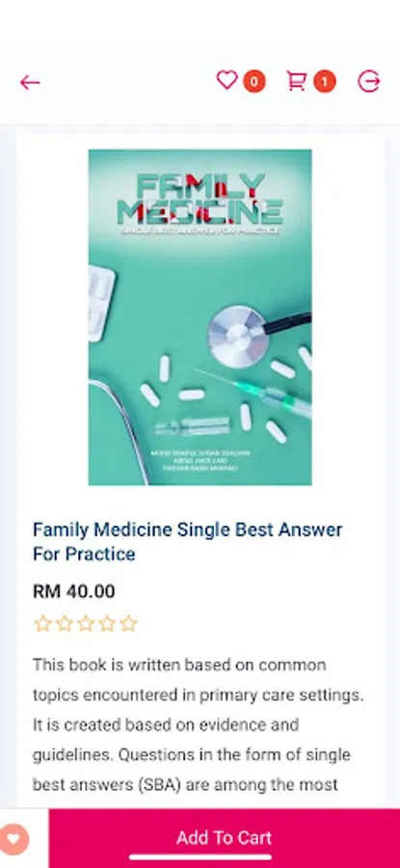Toggle the bottom-left favorite heart button
400x868 pixels.
click(x=13, y=839)
